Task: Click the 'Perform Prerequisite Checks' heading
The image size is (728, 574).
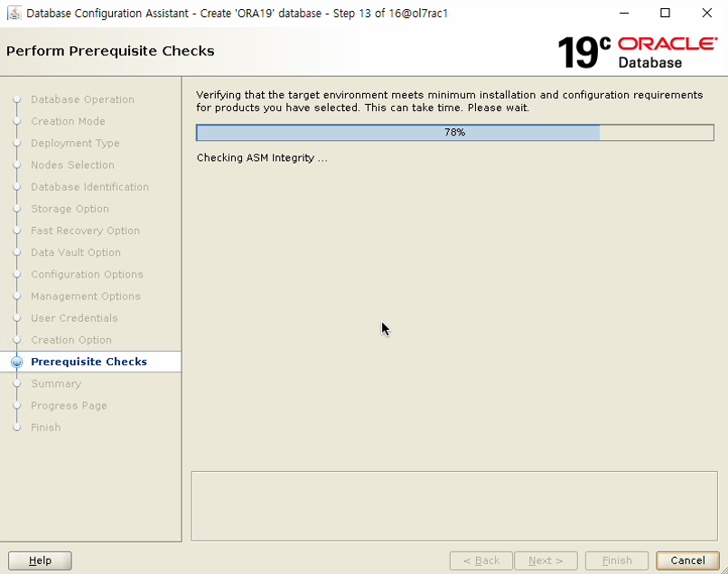Action: [110, 51]
